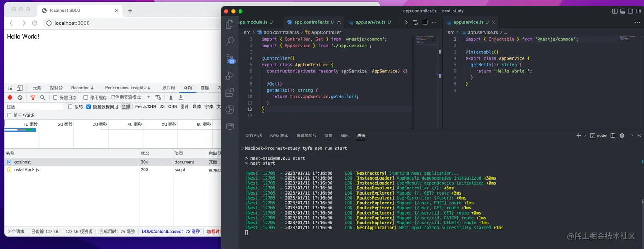644x249 pixels.
Task: Open more actions menu in right editor group
Action: coord(638,22)
